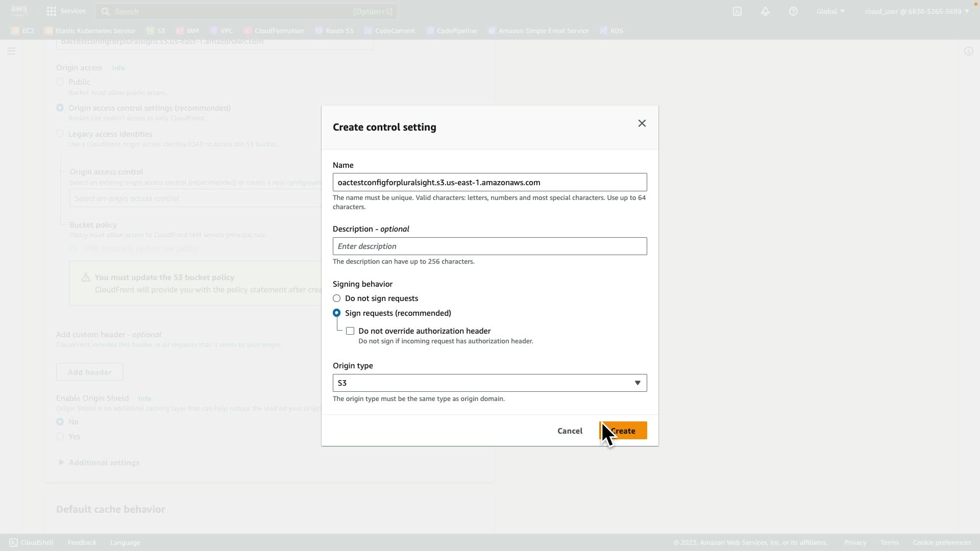Viewport: 980px width, 551px height.
Task: Expand the cloud_user account menu
Action: 916,11
